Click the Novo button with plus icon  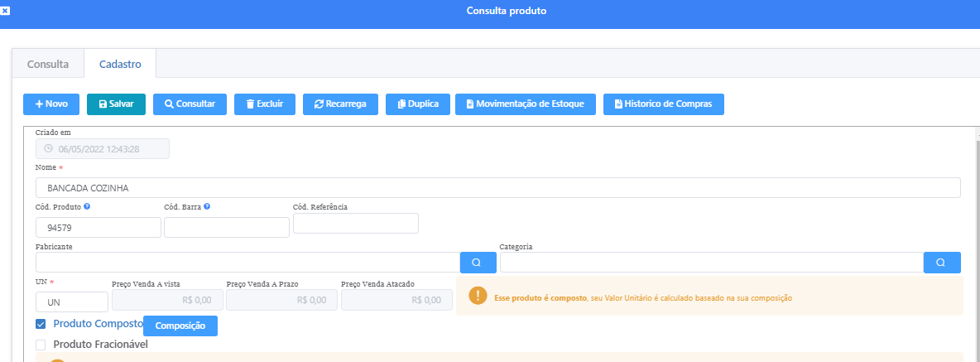coord(51,104)
